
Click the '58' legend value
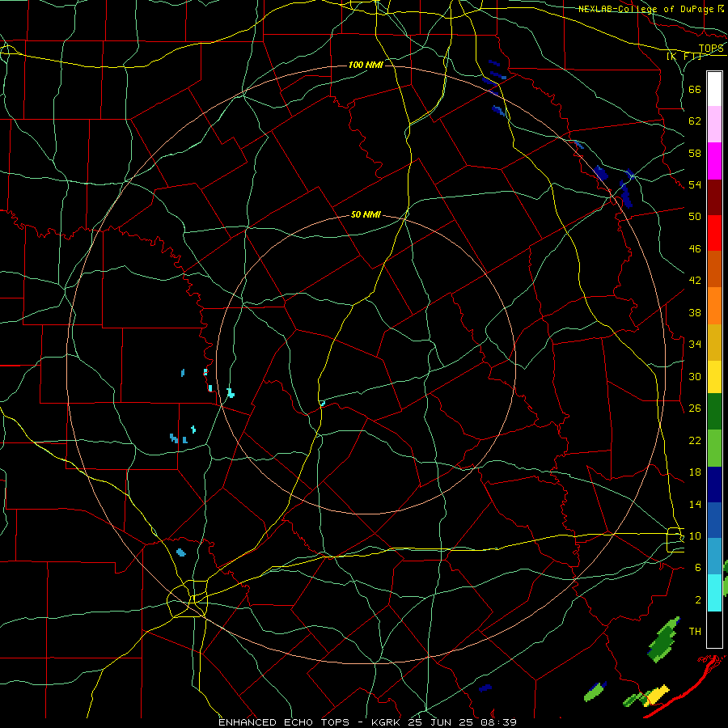click(x=695, y=154)
